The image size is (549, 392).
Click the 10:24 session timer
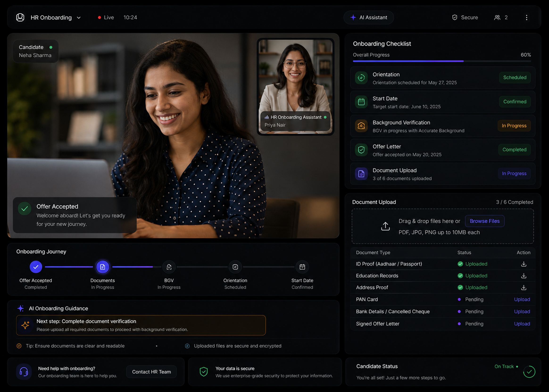[x=130, y=17]
